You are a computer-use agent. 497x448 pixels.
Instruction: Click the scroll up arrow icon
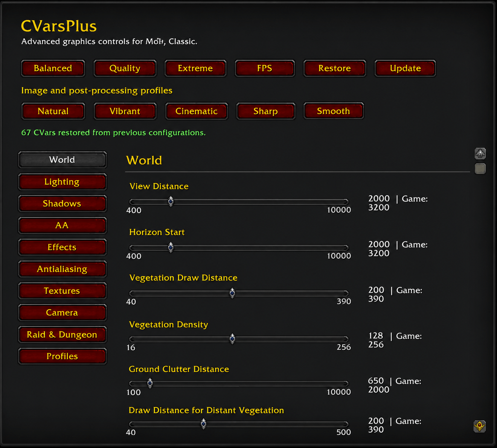tap(480, 153)
